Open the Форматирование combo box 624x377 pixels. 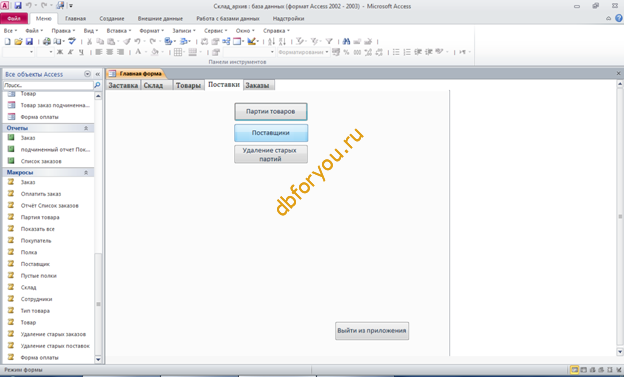click(303, 52)
